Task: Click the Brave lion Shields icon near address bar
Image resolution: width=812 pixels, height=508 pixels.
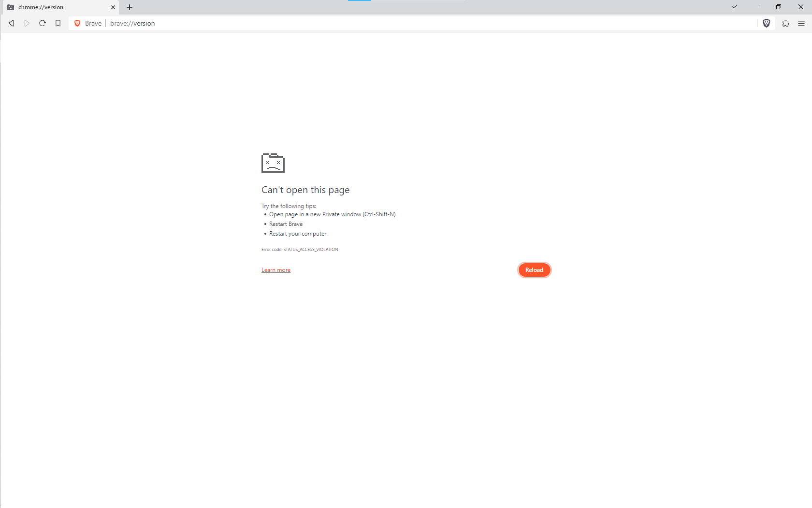Action: pyautogui.click(x=767, y=23)
